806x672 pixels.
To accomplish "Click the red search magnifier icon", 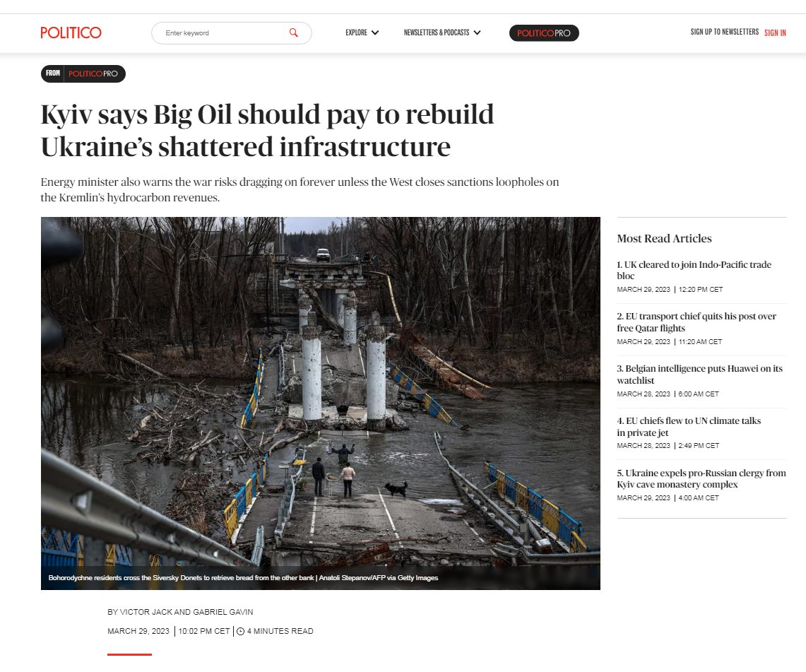I will (294, 33).
